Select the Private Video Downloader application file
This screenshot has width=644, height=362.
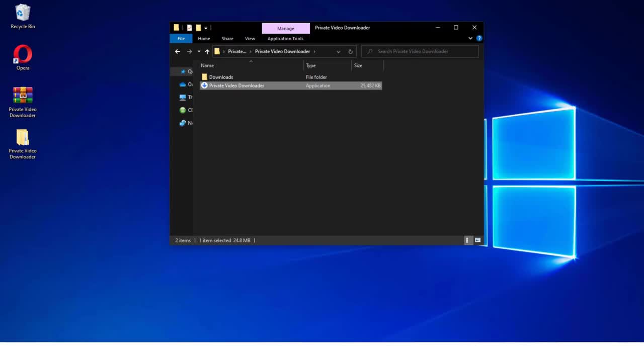click(x=291, y=85)
